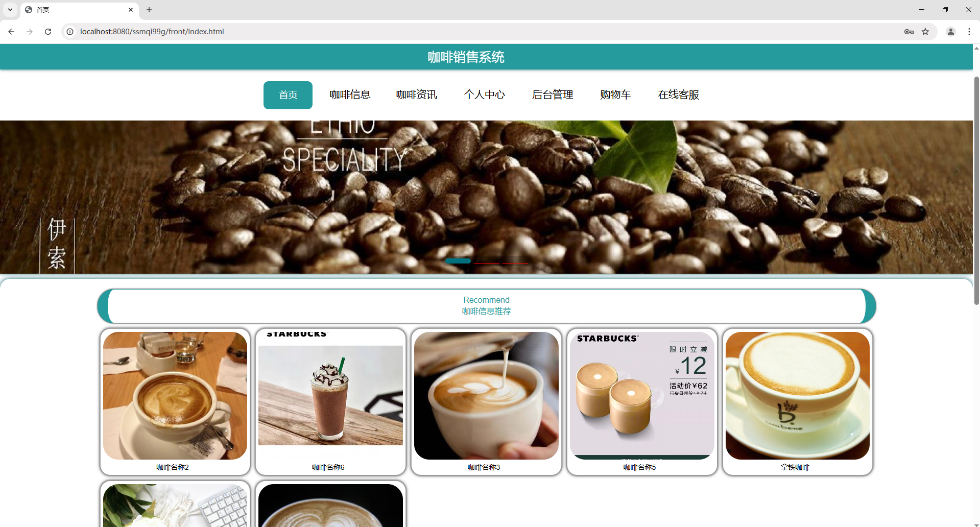The image size is (980, 527).
Task: Select the first carousel indicator bar
Action: [458, 261]
